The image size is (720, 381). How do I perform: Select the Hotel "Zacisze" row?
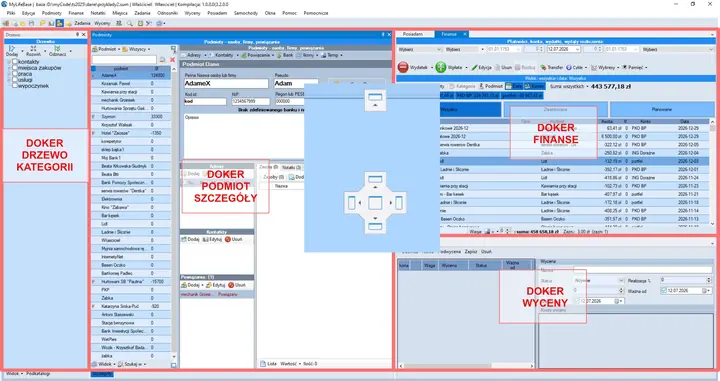tap(131, 133)
